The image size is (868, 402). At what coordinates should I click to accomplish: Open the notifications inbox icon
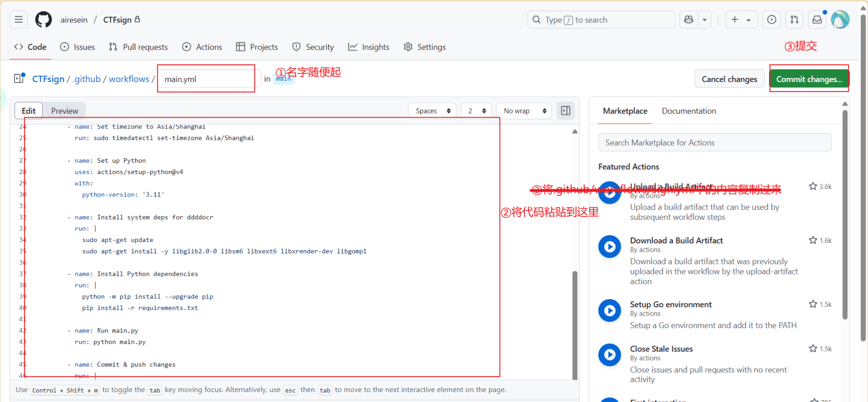point(817,20)
